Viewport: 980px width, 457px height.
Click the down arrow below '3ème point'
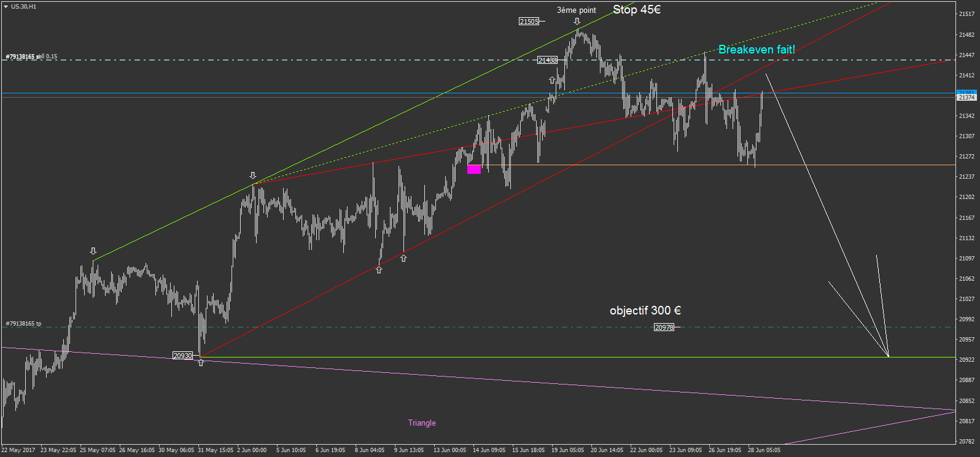point(577,21)
